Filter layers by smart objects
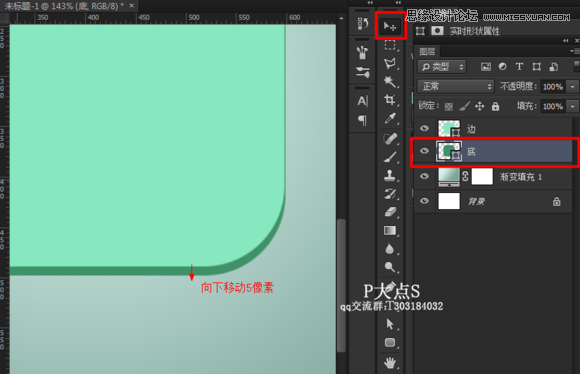 554,67
